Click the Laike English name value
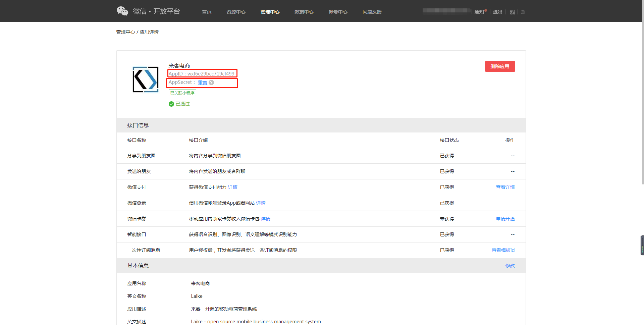644x325 pixels. click(x=197, y=296)
